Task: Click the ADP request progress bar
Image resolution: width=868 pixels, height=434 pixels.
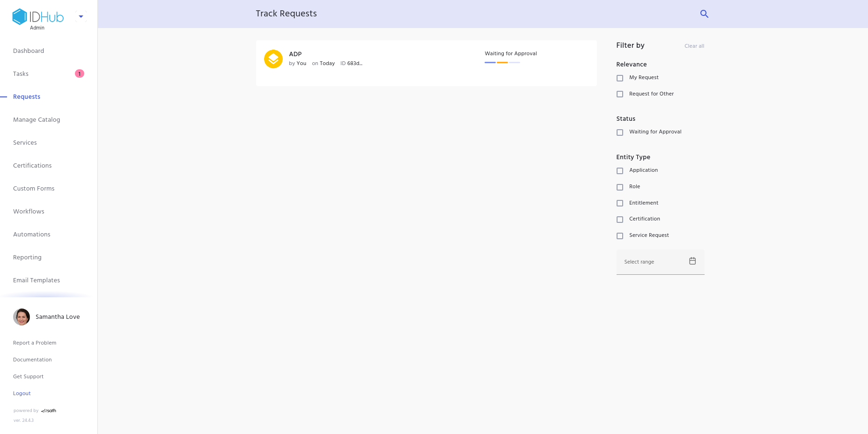Action: click(x=502, y=62)
